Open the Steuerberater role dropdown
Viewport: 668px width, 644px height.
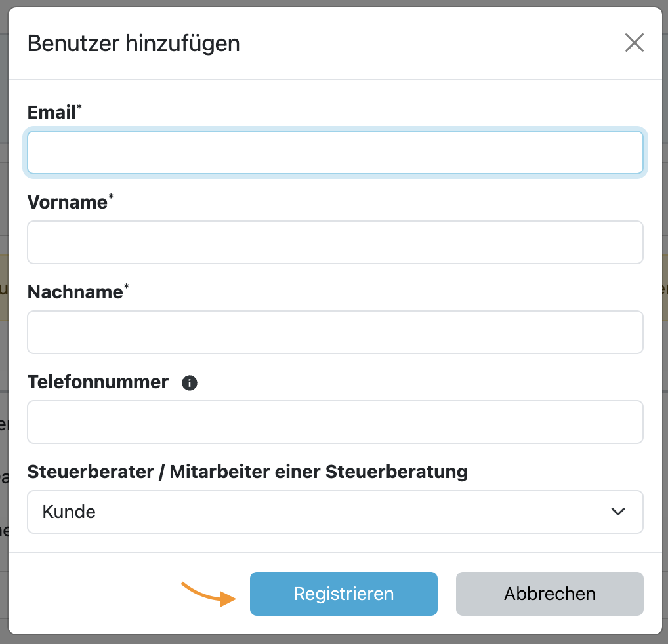335,512
